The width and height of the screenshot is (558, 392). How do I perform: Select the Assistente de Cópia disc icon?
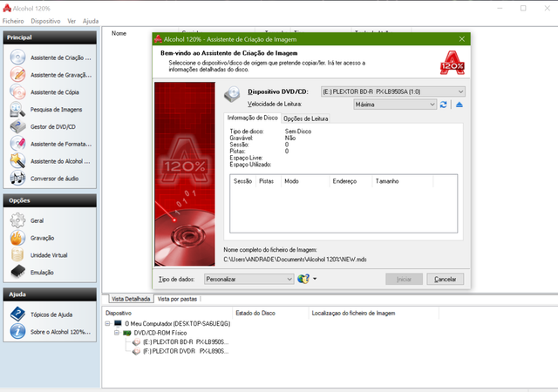[17, 91]
